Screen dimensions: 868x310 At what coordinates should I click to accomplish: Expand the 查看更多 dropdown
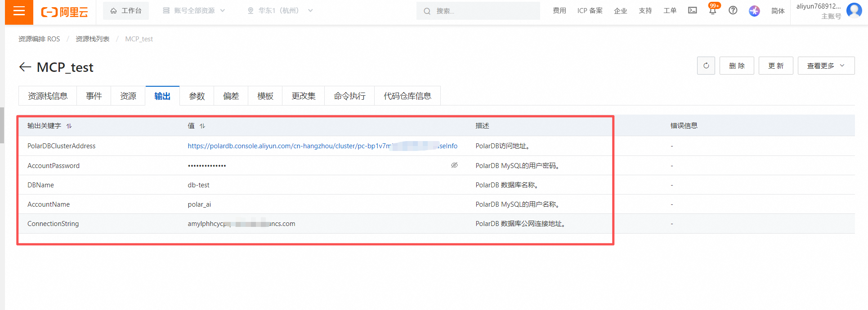pyautogui.click(x=826, y=66)
